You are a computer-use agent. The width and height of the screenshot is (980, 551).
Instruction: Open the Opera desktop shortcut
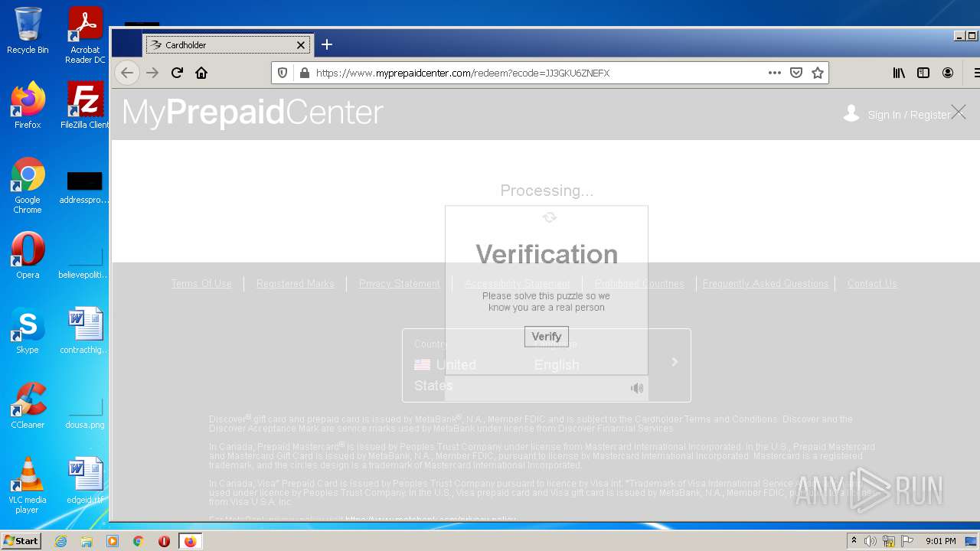[x=28, y=256]
